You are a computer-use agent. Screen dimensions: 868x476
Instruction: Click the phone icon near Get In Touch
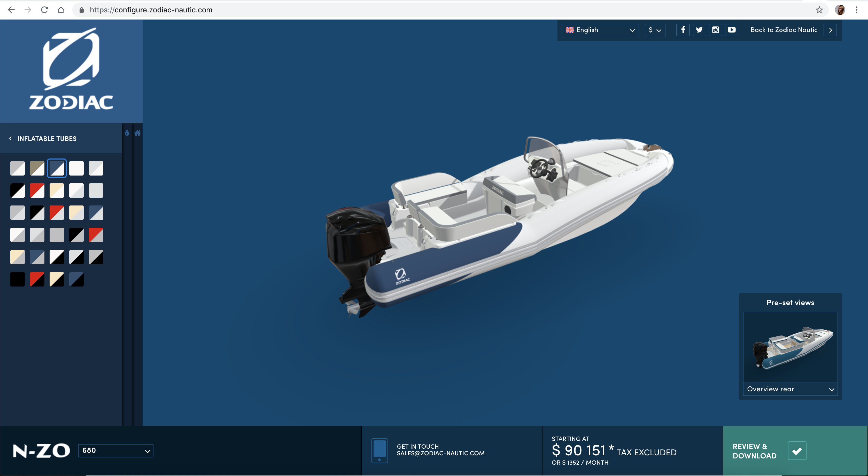click(x=379, y=450)
